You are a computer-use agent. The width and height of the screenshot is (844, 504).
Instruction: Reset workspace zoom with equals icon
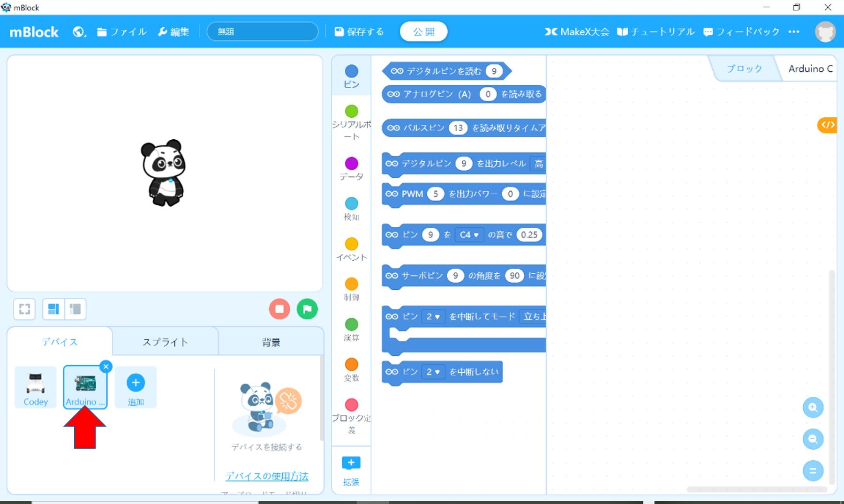(813, 471)
